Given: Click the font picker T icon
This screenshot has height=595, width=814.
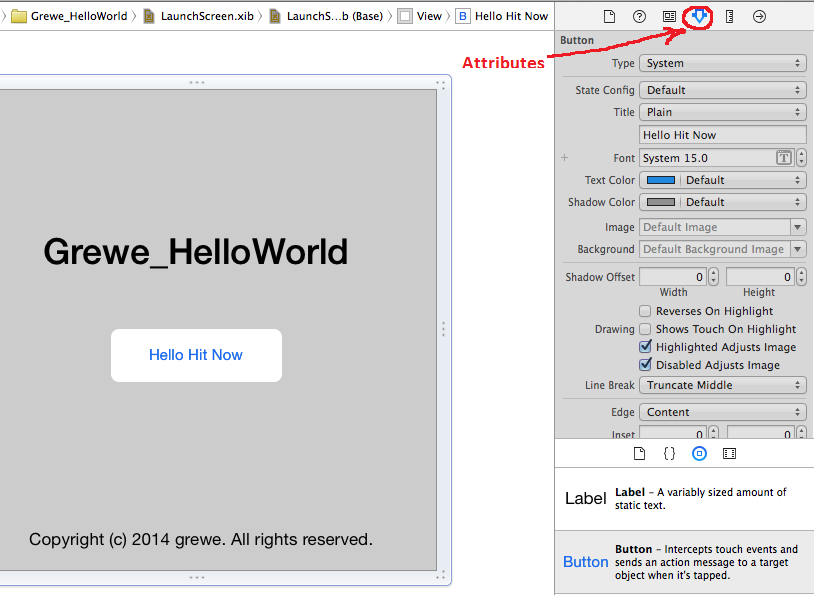Looking at the screenshot, I should pos(784,158).
